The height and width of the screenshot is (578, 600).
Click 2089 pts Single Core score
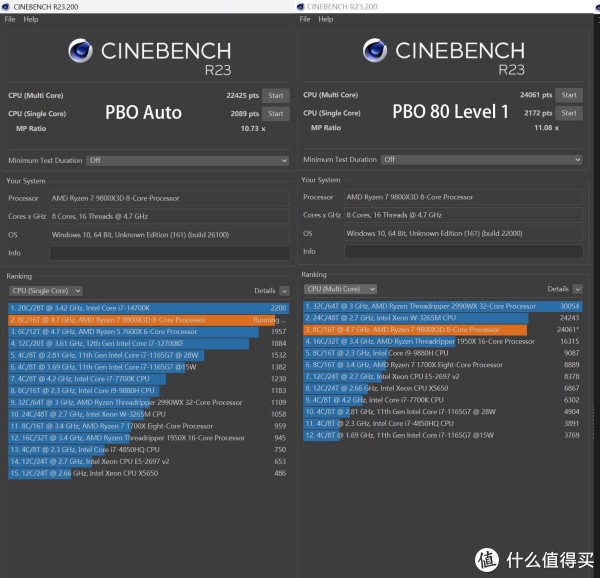245,114
